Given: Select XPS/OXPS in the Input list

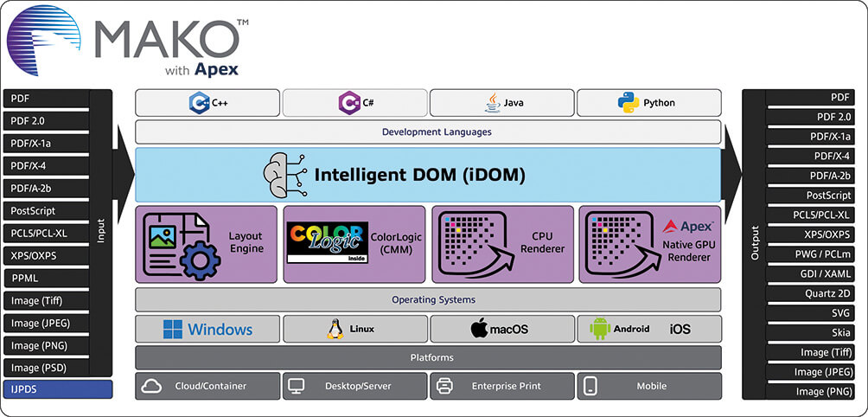Looking at the screenshot, I should tap(46, 256).
